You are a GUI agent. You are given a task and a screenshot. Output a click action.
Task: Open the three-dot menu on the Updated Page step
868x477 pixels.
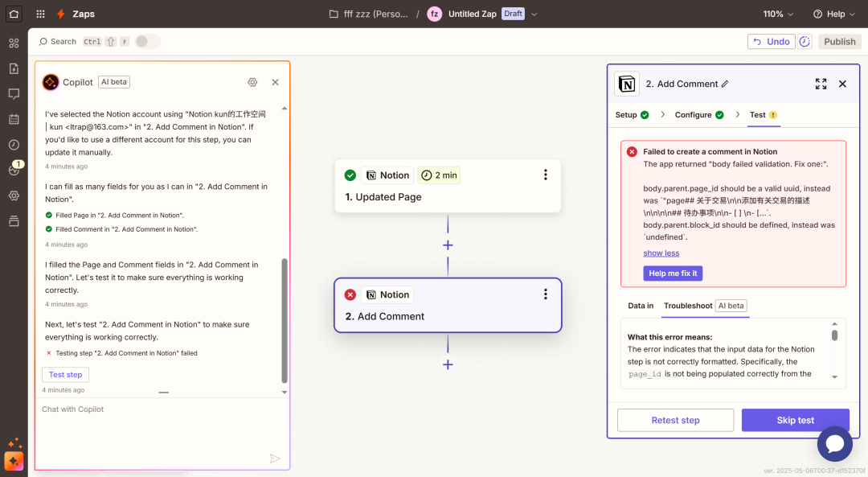tap(545, 175)
